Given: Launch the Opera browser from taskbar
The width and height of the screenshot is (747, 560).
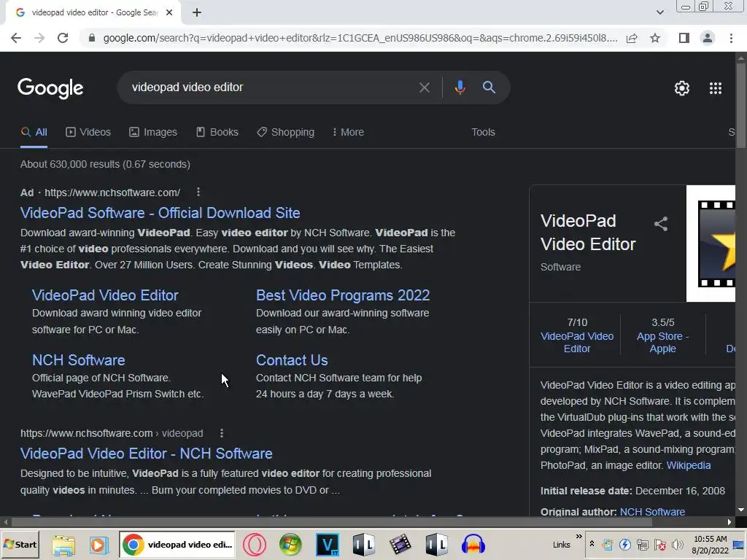Looking at the screenshot, I should click(255, 545).
